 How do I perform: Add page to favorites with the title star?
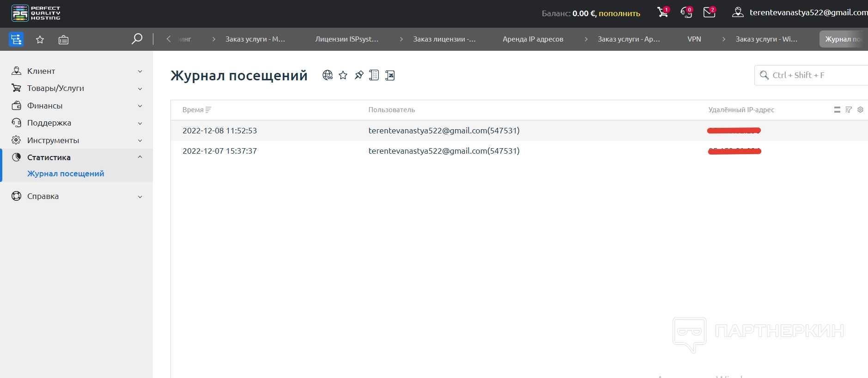coord(343,75)
